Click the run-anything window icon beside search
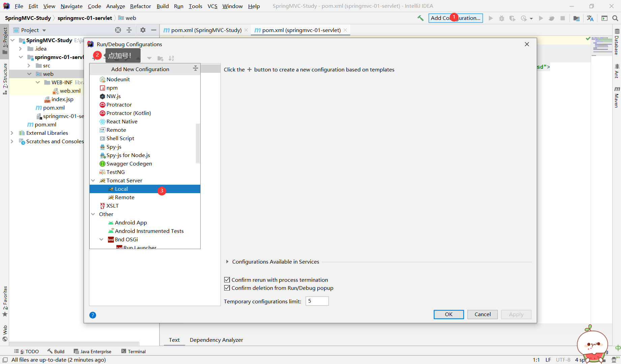621x364 pixels. click(604, 18)
